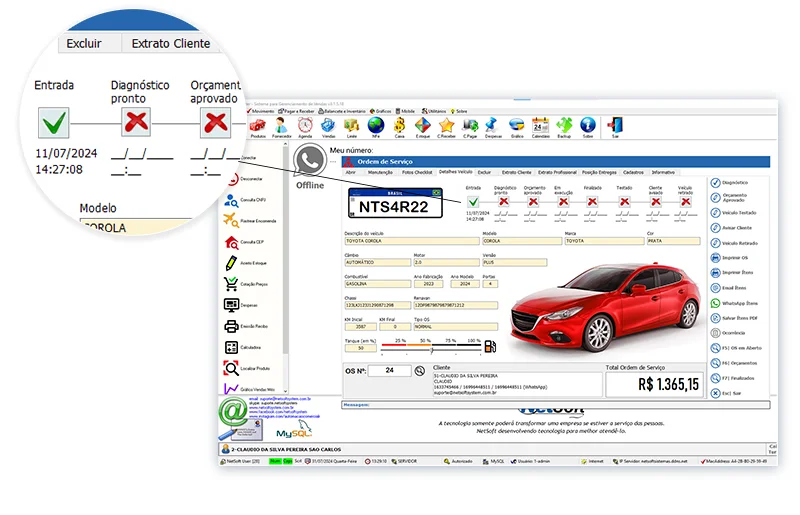The image size is (800, 515).
Task: Click the Esc Sair button
Action: coord(726,393)
